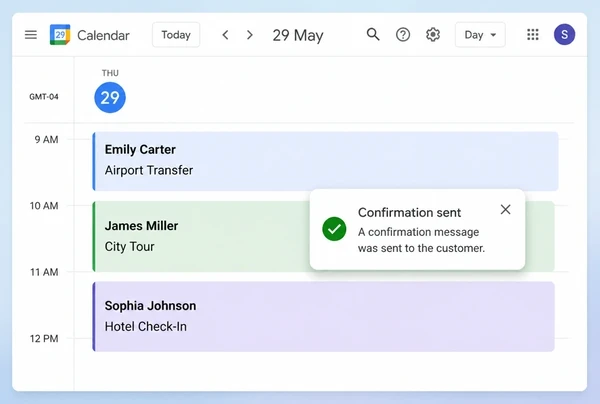Jump to Today
Screen dimensions: 600x404
[x=176, y=35]
